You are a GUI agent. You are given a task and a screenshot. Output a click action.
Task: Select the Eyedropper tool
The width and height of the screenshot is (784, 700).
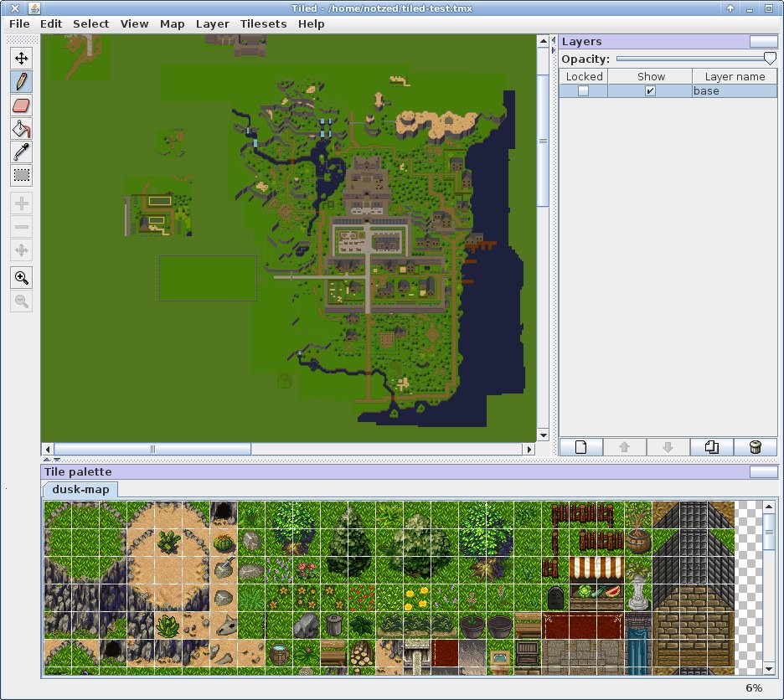(x=22, y=152)
